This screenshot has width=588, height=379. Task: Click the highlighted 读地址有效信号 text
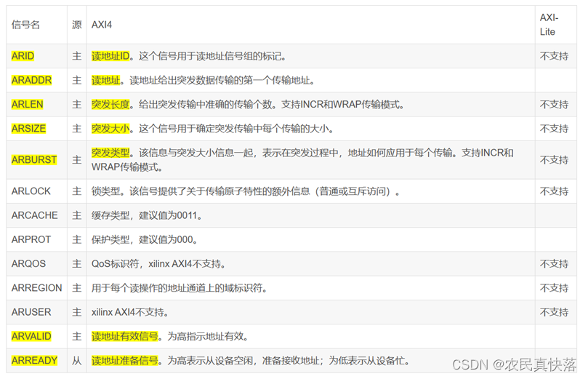coord(125,336)
